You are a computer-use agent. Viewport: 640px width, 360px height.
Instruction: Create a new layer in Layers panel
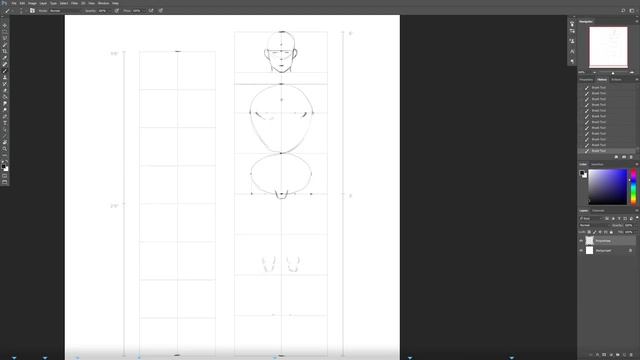click(x=624, y=355)
